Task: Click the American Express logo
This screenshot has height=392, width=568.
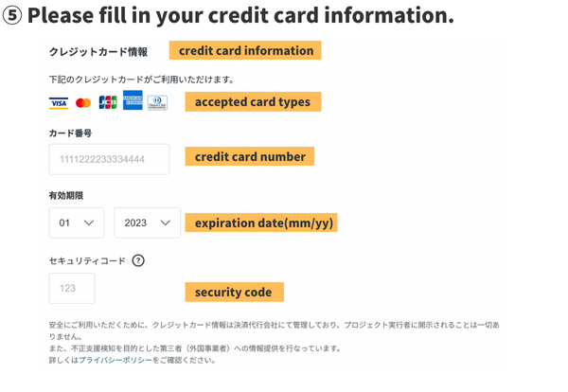Action: coord(133,101)
